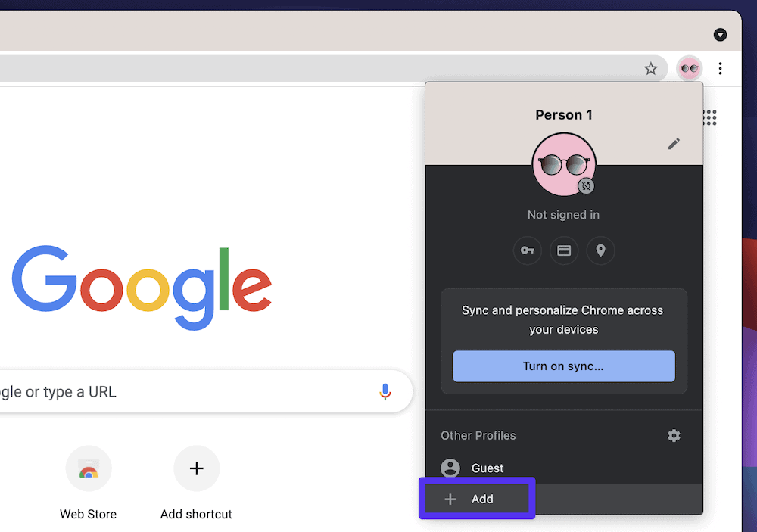Click the large Person 1 avatar thumbnail
This screenshot has height=532, width=757.
click(x=564, y=164)
